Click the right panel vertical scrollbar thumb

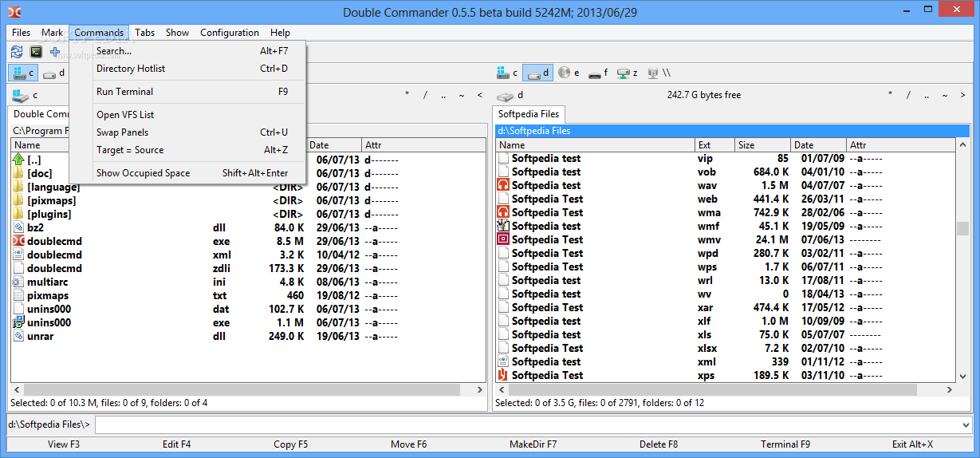(962, 228)
